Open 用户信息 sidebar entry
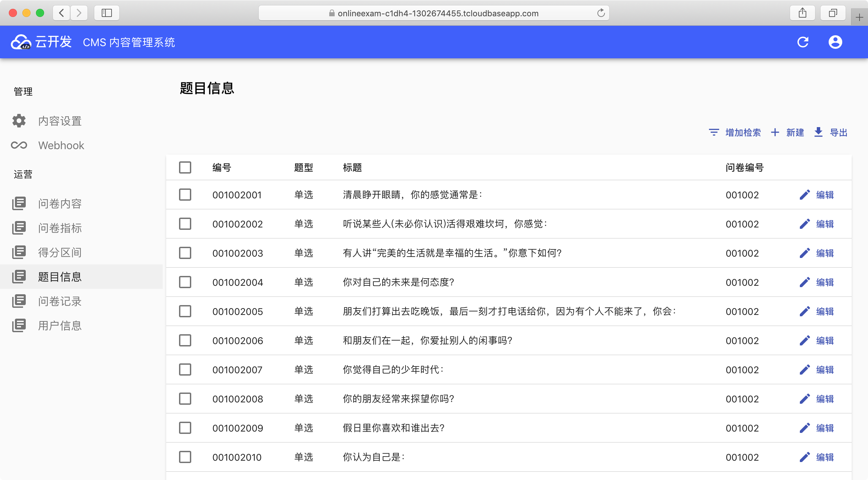This screenshot has height=480, width=868. coord(60,326)
